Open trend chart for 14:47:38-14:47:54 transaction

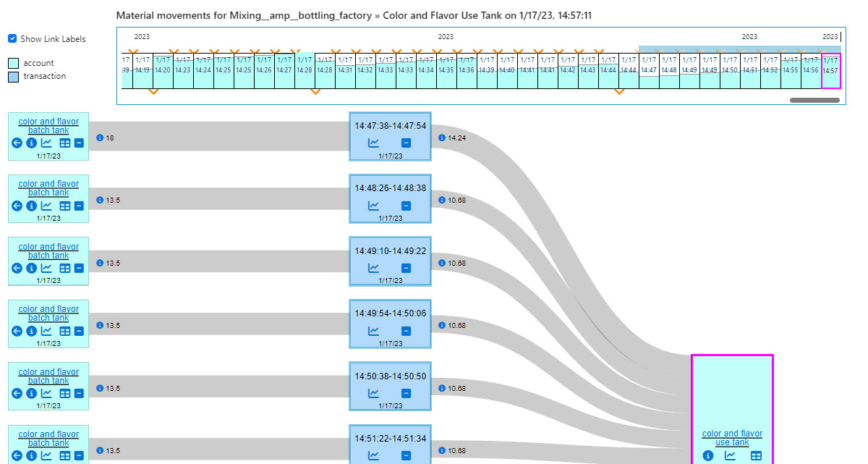click(x=373, y=143)
